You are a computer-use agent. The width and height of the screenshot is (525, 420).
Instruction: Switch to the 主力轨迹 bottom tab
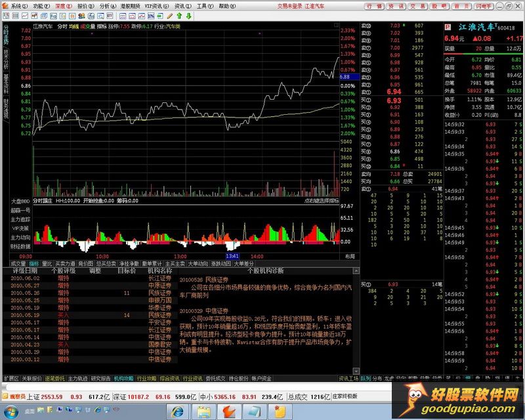coord(78,379)
